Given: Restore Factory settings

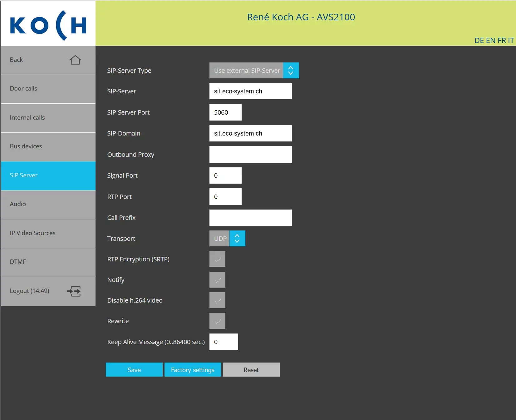Looking at the screenshot, I should tap(193, 370).
